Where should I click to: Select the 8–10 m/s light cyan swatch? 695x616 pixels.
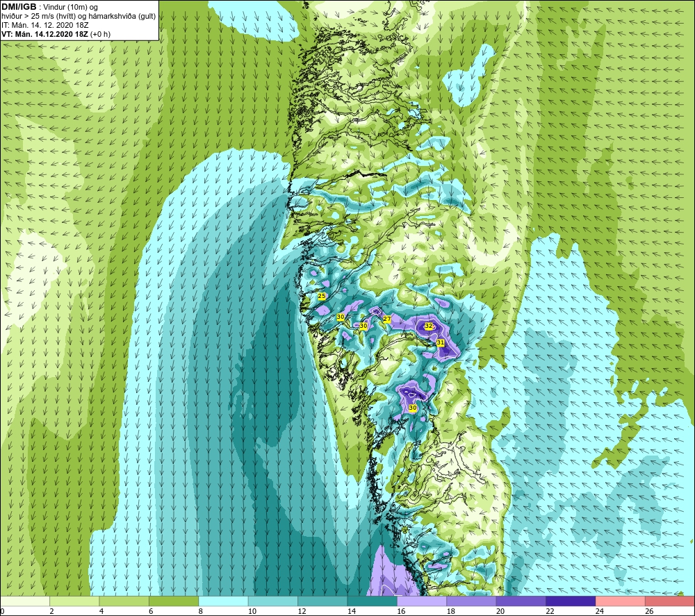coord(223,601)
